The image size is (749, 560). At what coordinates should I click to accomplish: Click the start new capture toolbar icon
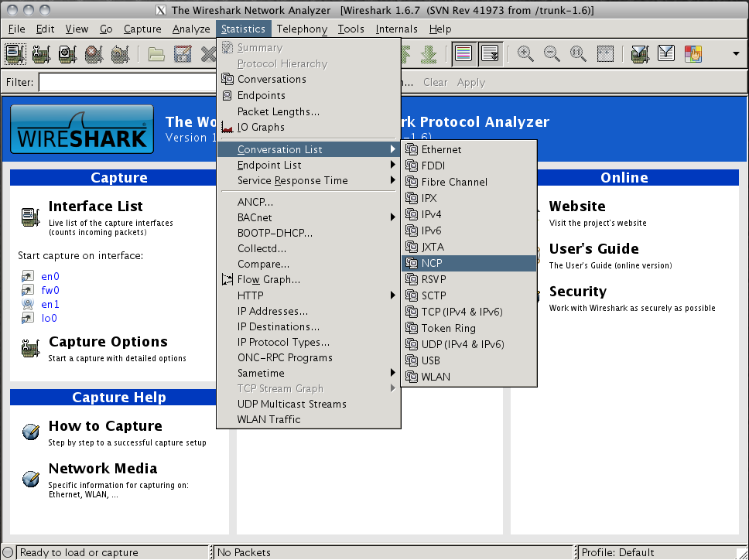pos(67,54)
